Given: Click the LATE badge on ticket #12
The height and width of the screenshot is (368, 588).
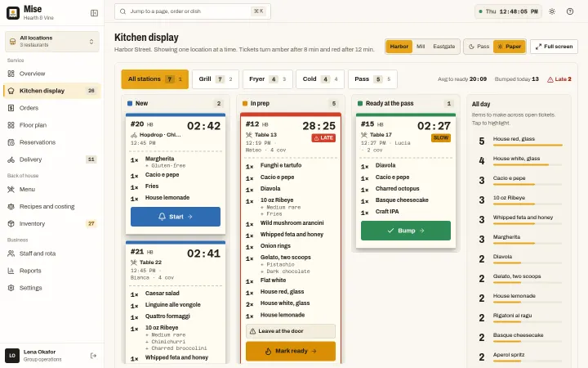Looking at the screenshot, I should tap(323, 138).
